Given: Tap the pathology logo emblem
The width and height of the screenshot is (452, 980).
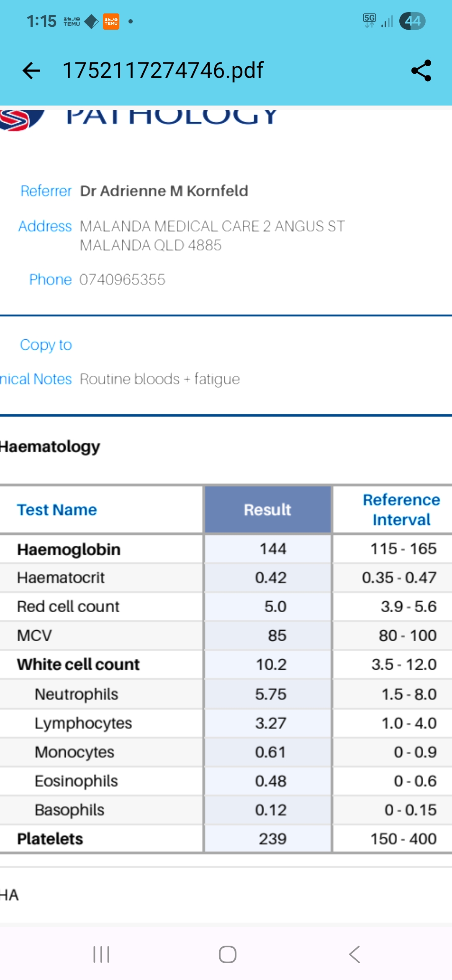Looking at the screenshot, I should click(21, 119).
